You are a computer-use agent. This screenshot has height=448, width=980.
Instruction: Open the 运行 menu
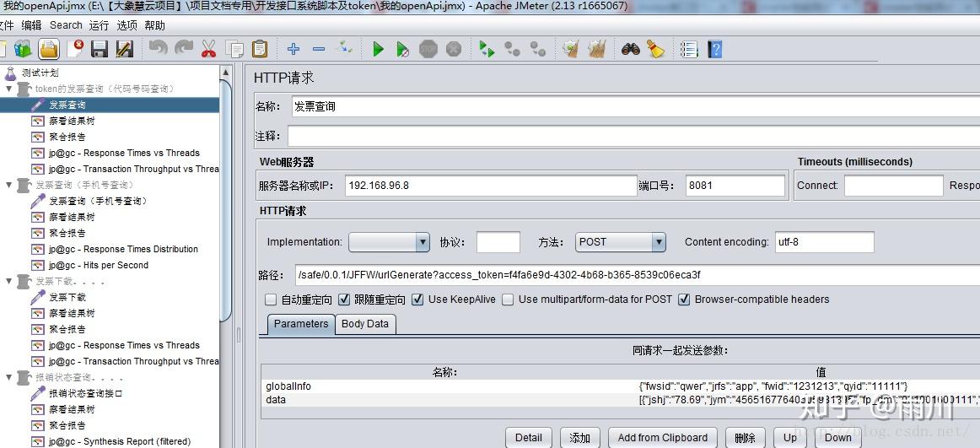(x=99, y=25)
